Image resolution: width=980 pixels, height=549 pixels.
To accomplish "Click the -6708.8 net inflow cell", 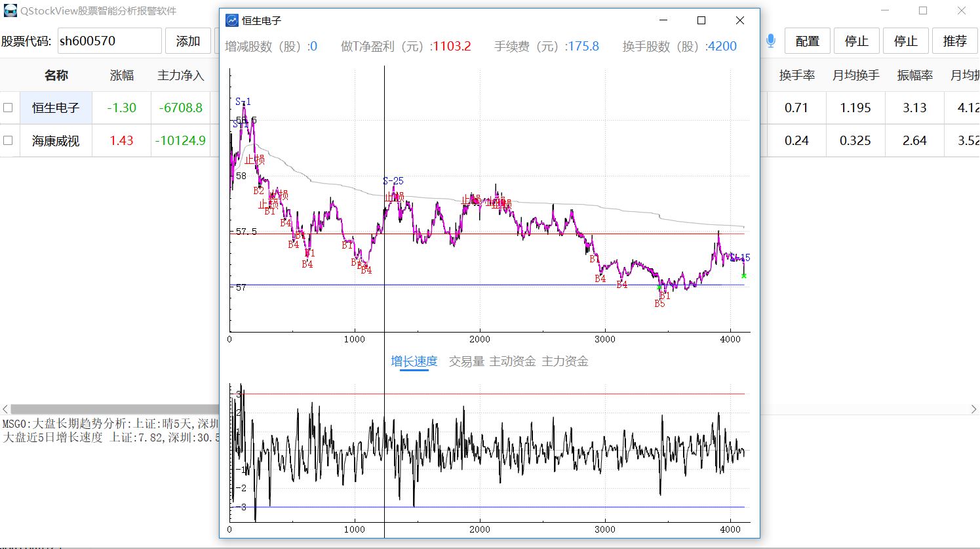I will coord(181,108).
